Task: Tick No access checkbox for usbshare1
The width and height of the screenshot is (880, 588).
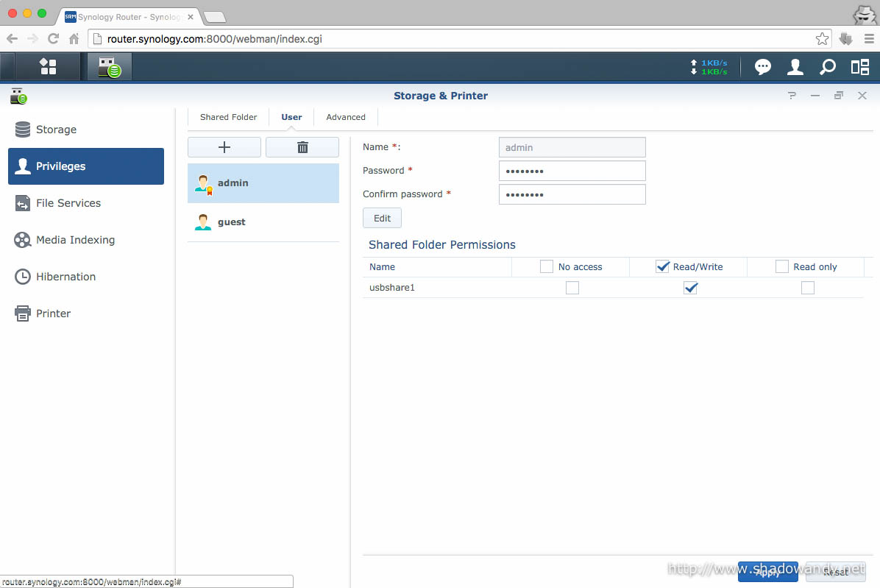Action: pyautogui.click(x=572, y=288)
